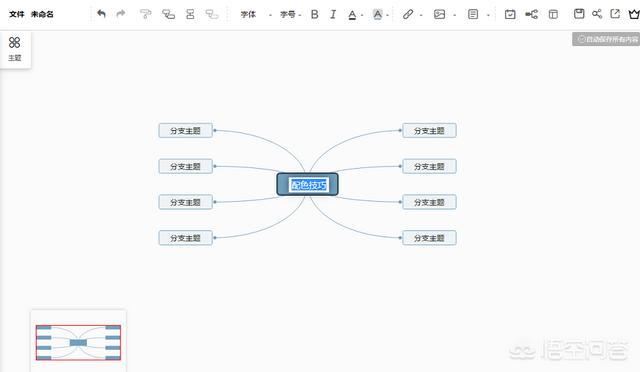Export the map with the export icon
Screen dimensions: 640x372
click(x=615, y=14)
